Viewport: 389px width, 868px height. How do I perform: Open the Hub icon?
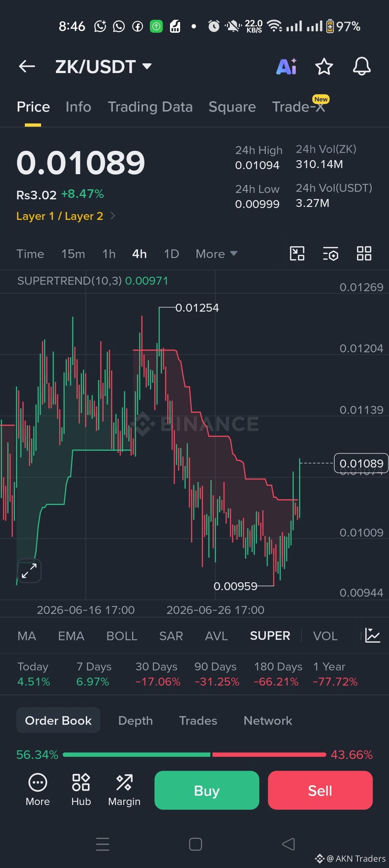[x=81, y=790]
